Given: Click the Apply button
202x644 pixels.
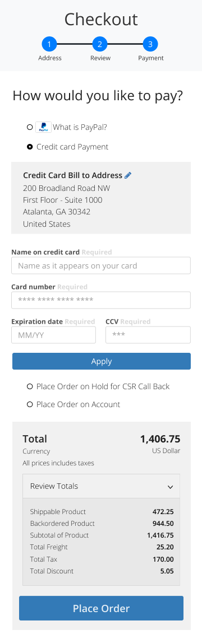Looking at the screenshot, I should [x=102, y=361].
